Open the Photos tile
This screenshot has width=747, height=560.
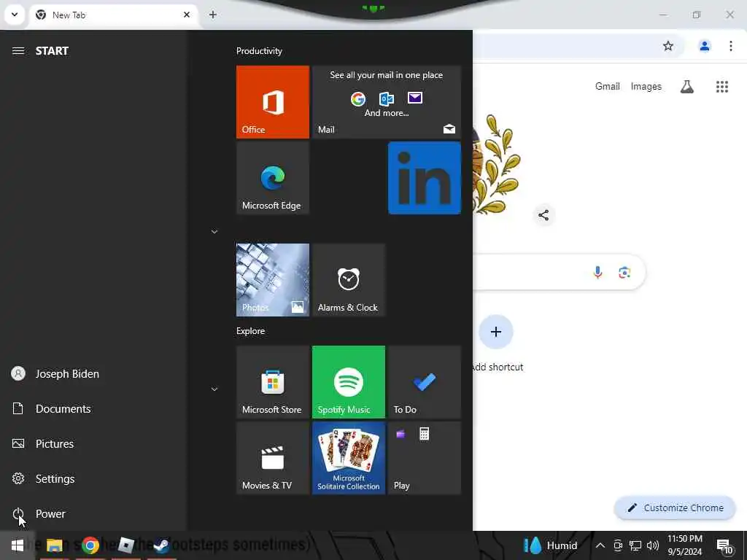pos(273,280)
